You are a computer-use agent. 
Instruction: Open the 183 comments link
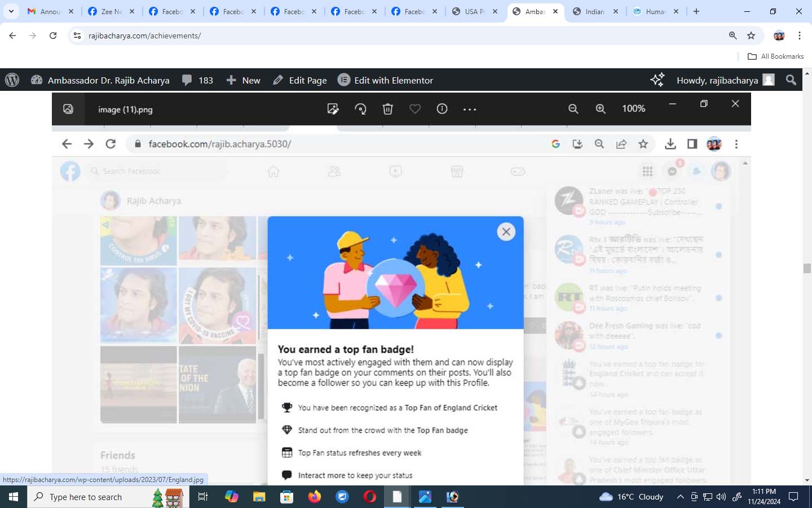point(198,80)
